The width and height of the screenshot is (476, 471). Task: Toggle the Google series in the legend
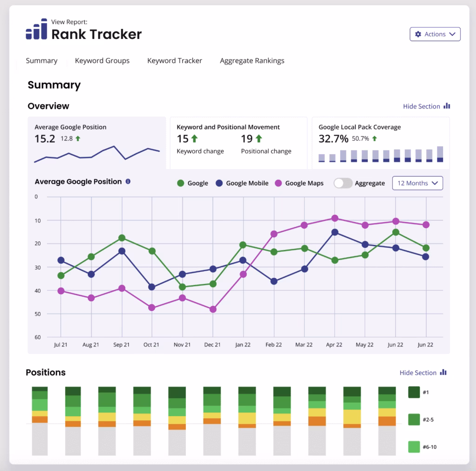[192, 183]
